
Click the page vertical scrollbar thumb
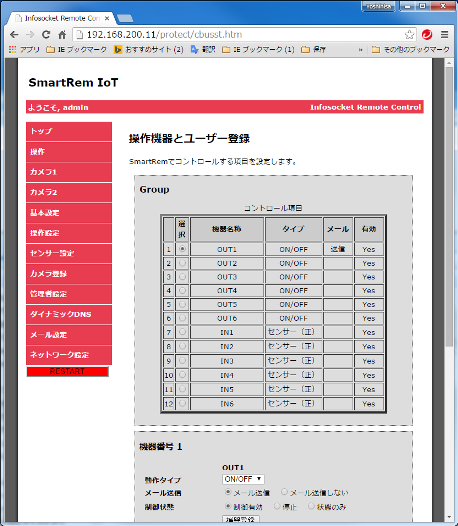[x=449, y=206]
